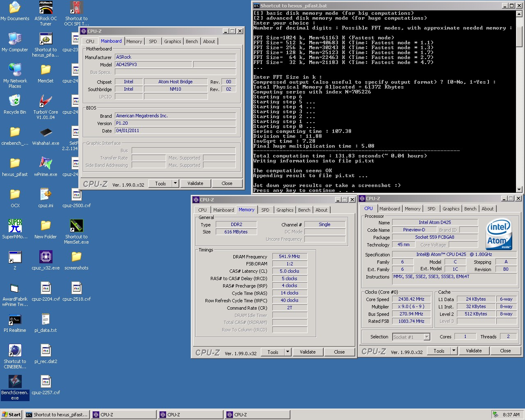Launch Shortcut to CINEBENCH icon
The width and height of the screenshot is (525, 420).
pyautogui.click(x=15, y=356)
